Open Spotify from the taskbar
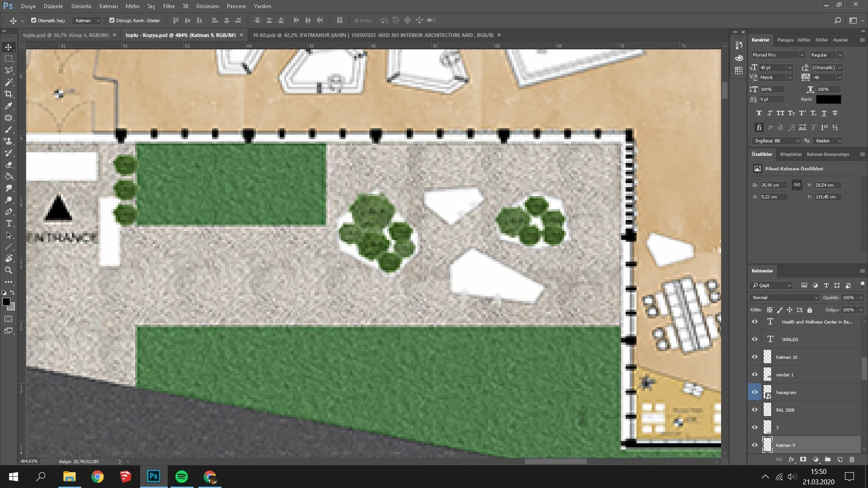868x488 pixels. click(181, 476)
